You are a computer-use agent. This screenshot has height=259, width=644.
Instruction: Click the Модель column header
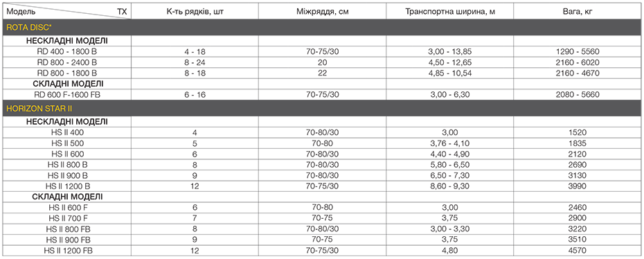(x=19, y=12)
